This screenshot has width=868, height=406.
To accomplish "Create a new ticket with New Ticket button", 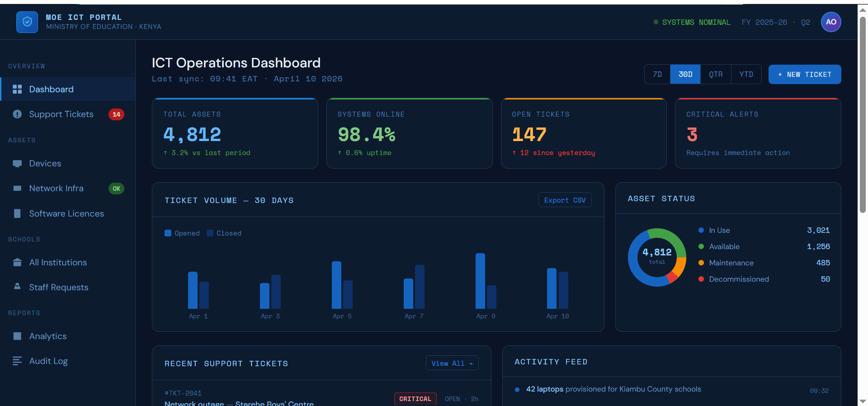I will pos(804,75).
